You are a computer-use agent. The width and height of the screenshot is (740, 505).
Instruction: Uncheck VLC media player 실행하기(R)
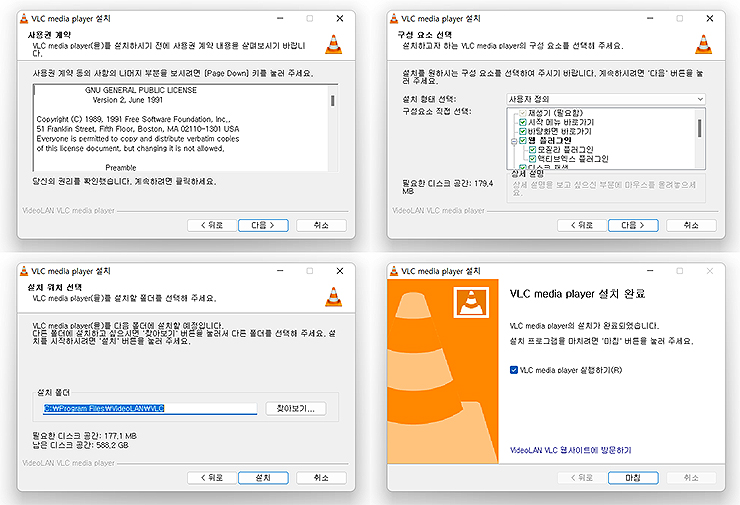514,370
